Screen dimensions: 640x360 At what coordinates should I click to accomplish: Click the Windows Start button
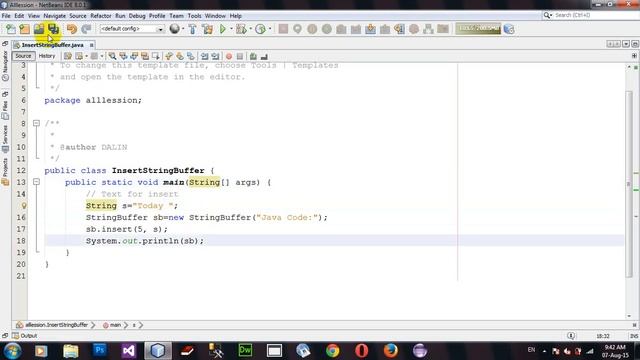coord(12,351)
